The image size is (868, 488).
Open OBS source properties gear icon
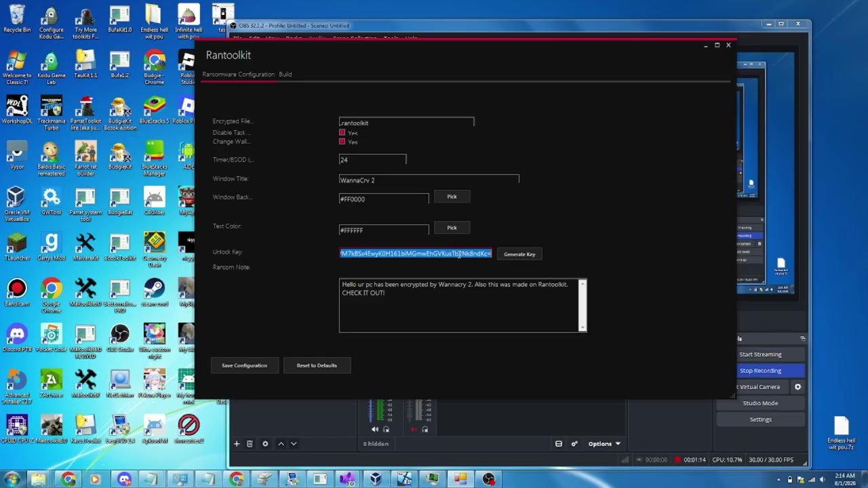pos(265,444)
